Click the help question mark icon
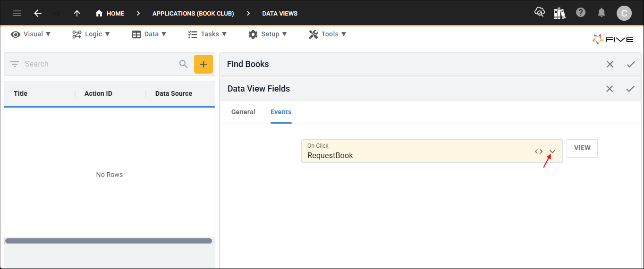644x269 pixels. point(581,13)
